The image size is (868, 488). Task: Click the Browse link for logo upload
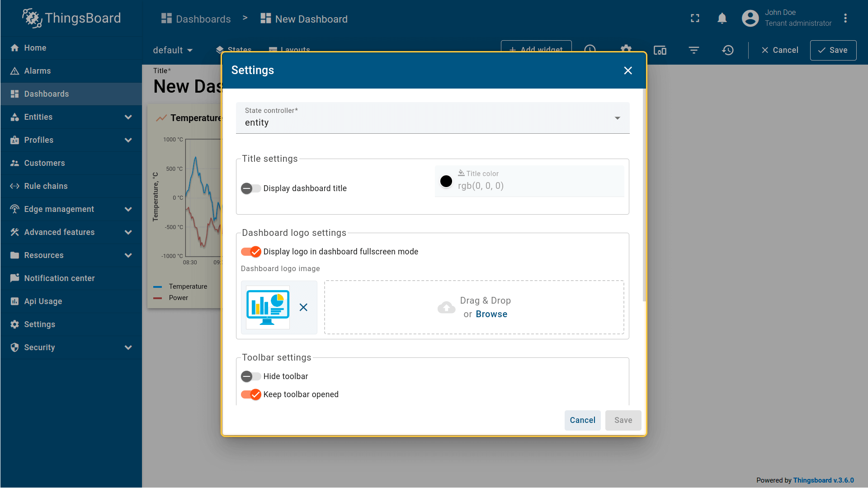(x=491, y=314)
